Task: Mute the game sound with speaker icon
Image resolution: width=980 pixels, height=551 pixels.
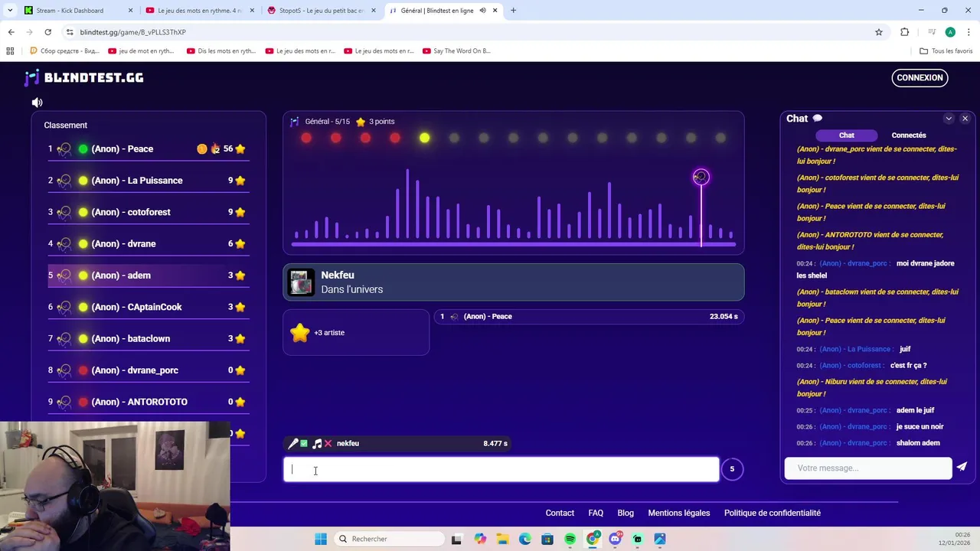Action: coord(37,103)
